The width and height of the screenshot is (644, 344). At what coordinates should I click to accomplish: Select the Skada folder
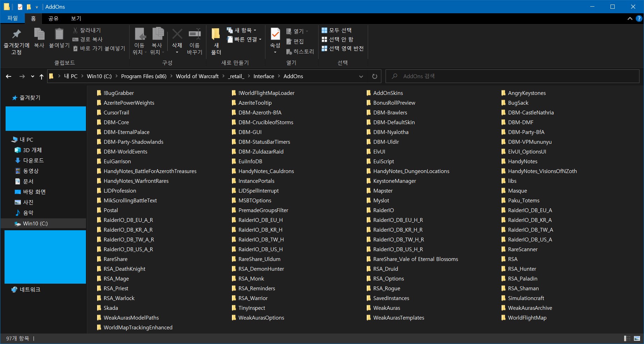click(107, 308)
